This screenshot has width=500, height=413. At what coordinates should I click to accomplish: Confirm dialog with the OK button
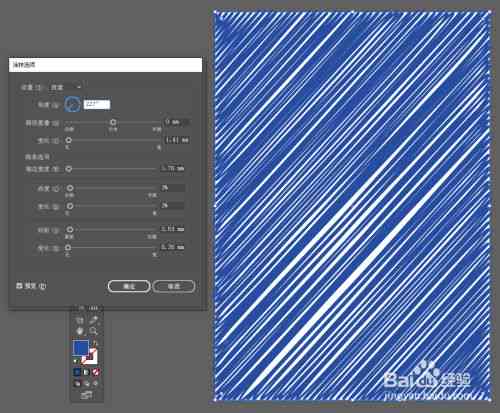pos(129,286)
